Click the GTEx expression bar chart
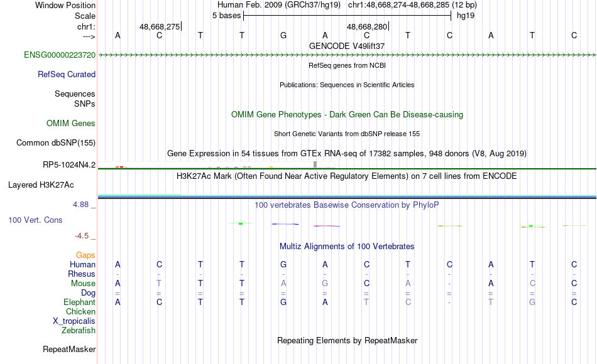The height and width of the screenshot is (364, 597). tap(217, 165)
